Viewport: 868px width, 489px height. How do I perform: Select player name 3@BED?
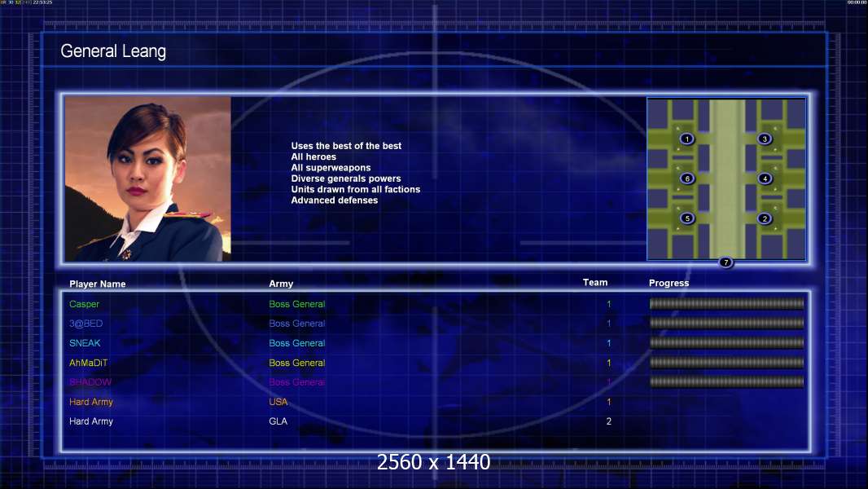click(85, 324)
